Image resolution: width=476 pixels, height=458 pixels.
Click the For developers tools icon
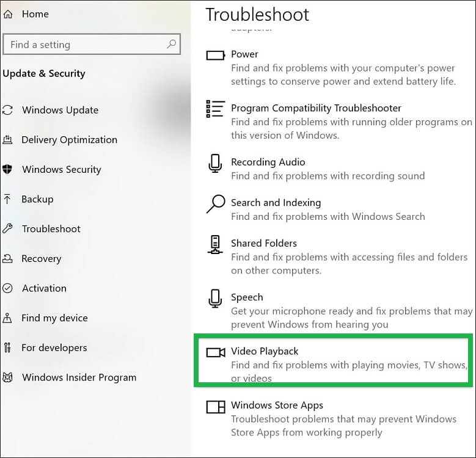pyautogui.click(x=7, y=347)
